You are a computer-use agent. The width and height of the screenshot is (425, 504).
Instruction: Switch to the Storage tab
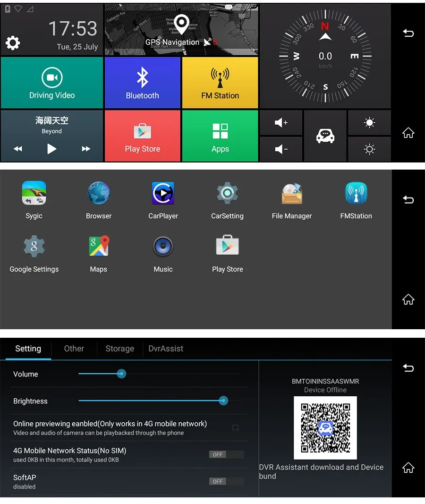click(119, 349)
